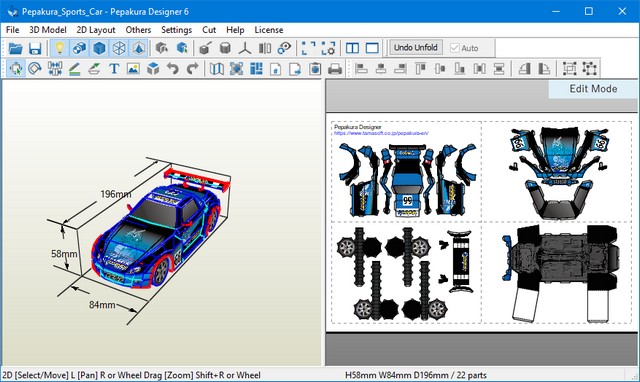
Task: Save the project with floppy disk icon
Action: pyautogui.click(x=35, y=48)
